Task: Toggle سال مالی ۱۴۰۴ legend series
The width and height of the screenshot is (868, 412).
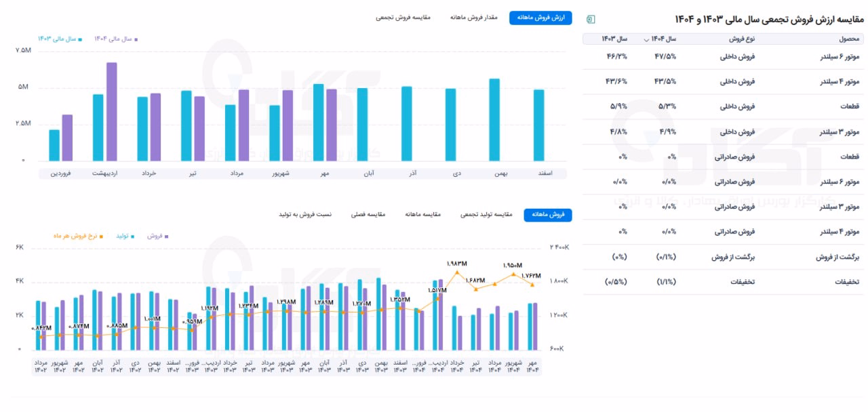Action: tap(116, 39)
